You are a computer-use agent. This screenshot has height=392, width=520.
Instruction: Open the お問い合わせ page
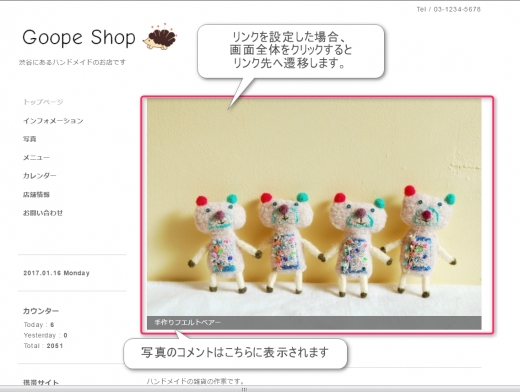[x=43, y=213]
